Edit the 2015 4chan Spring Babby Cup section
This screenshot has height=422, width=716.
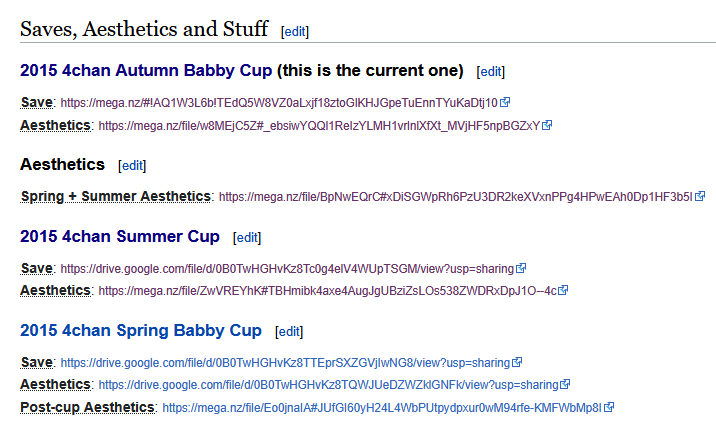click(289, 332)
